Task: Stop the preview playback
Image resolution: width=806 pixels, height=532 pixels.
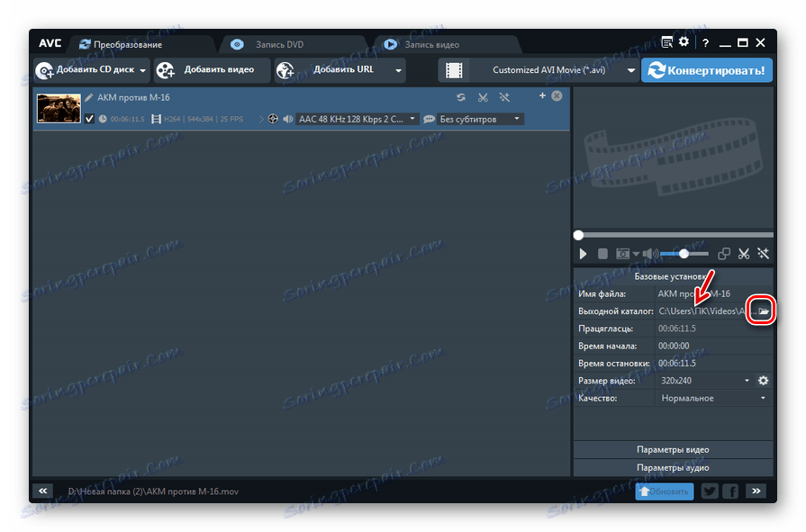Action: (x=603, y=254)
